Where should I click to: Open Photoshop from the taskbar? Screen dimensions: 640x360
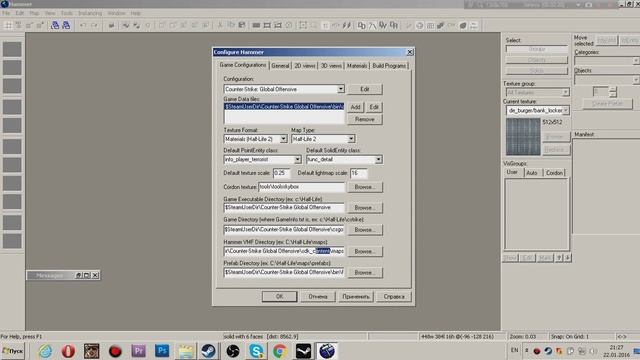coord(162,351)
